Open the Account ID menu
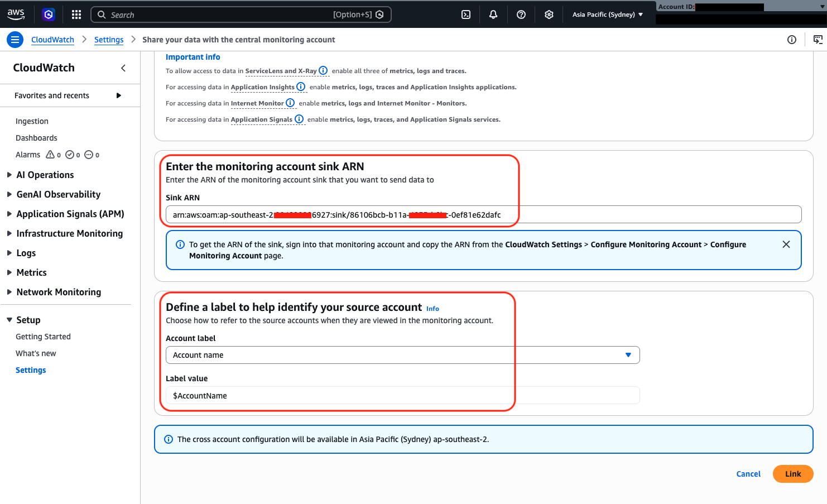Image resolution: width=827 pixels, height=504 pixels. tap(741, 7)
